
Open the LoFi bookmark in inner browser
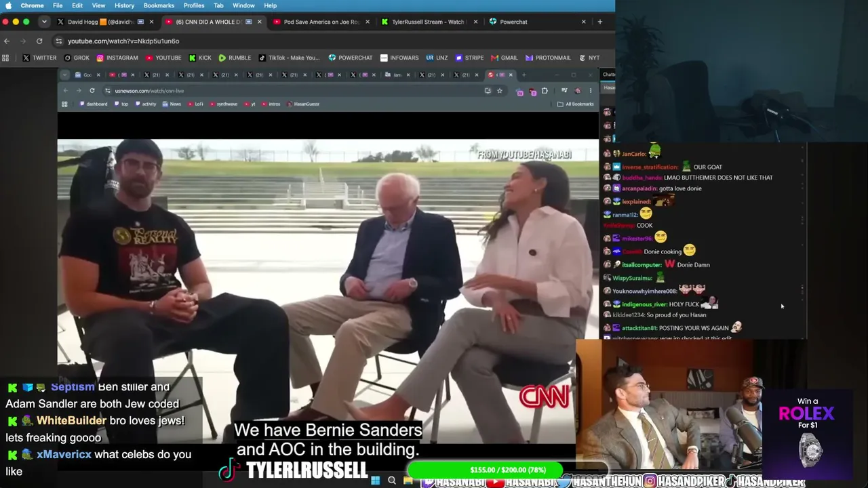click(195, 104)
